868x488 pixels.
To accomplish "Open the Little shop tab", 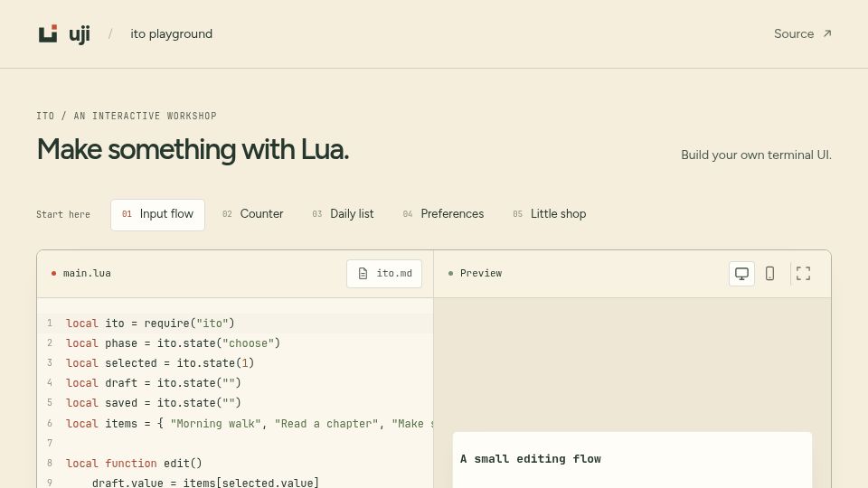I will tap(549, 214).
